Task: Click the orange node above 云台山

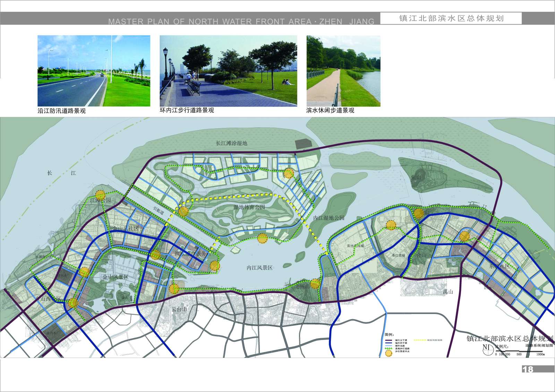Action: [x=174, y=289]
